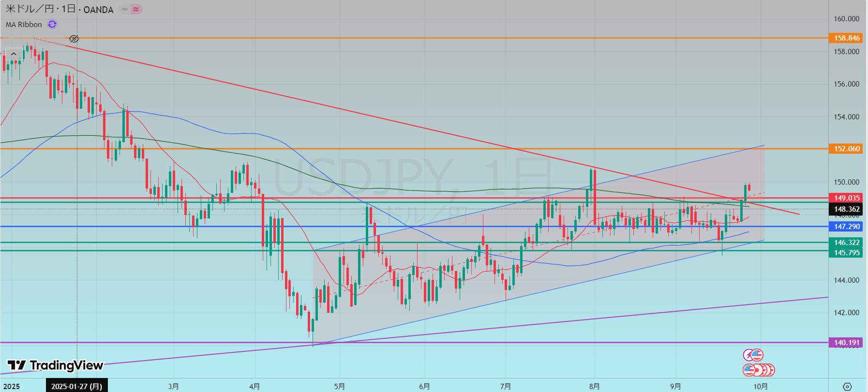Select the purple 140.191 price label

[x=847, y=343]
